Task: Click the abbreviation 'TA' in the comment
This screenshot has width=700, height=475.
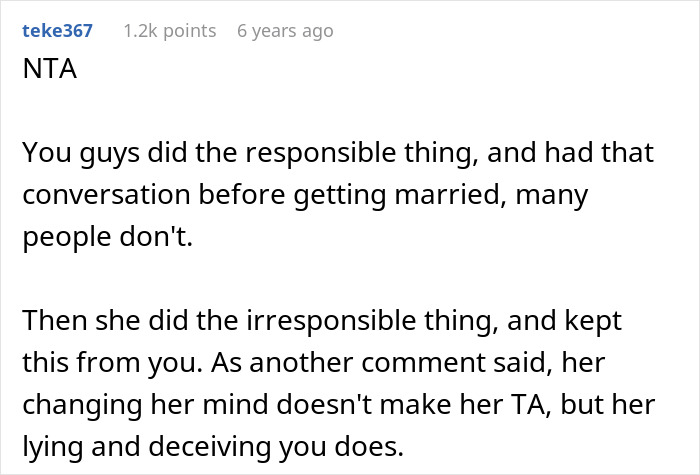Action: 528,404
